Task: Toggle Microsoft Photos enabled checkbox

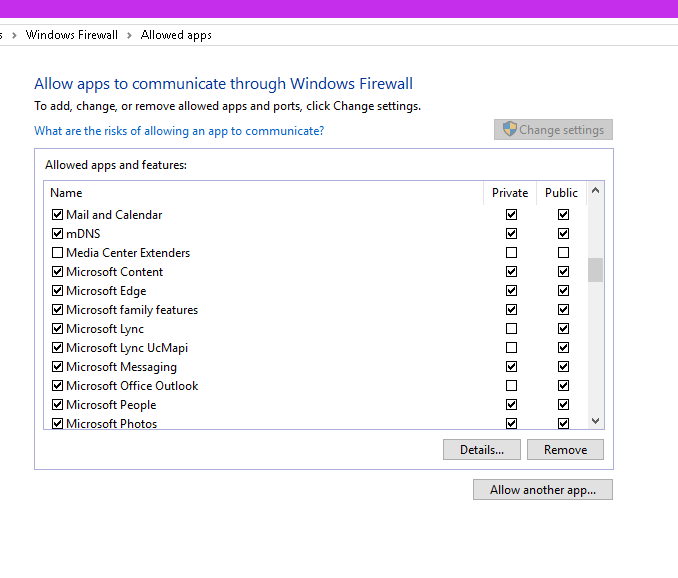Action: point(57,423)
